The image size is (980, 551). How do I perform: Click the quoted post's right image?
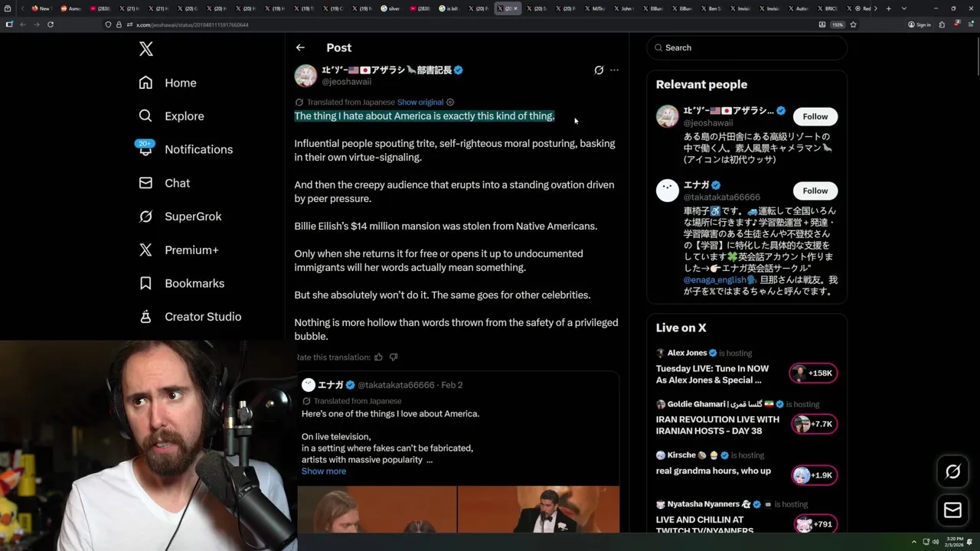coord(539,509)
